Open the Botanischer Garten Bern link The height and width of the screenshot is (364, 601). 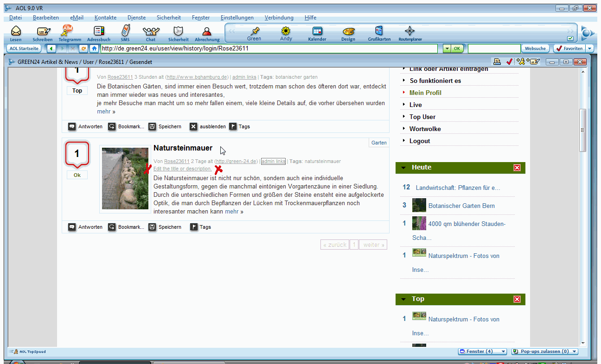click(461, 206)
